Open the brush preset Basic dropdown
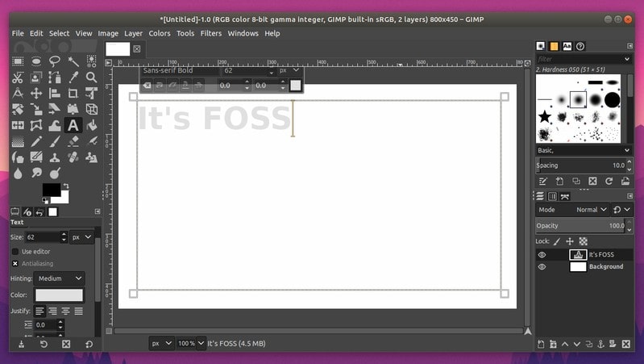Image resolution: width=644 pixels, height=364 pixels. [x=584, y=150]
